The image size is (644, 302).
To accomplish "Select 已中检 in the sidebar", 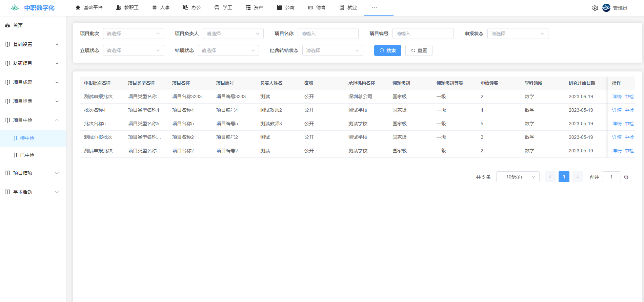I will (x=27, y=155).
